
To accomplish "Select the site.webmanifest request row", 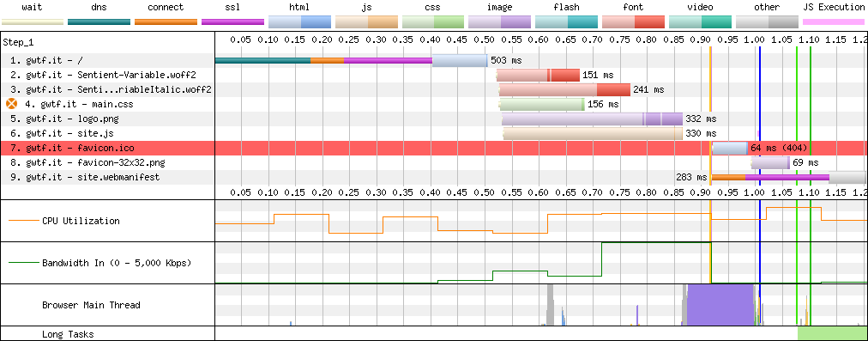I will [x=434, y=177].
